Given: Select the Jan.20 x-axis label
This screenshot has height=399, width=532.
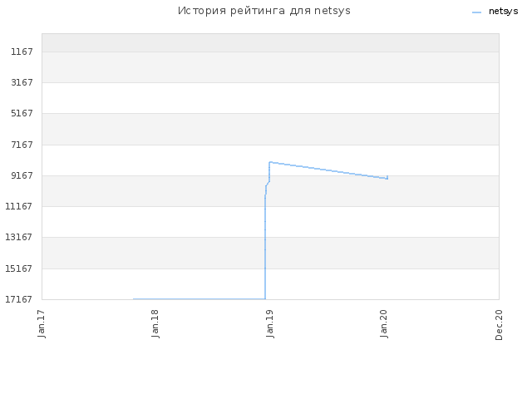Looking at the screenshot, I should coord(384,323).
